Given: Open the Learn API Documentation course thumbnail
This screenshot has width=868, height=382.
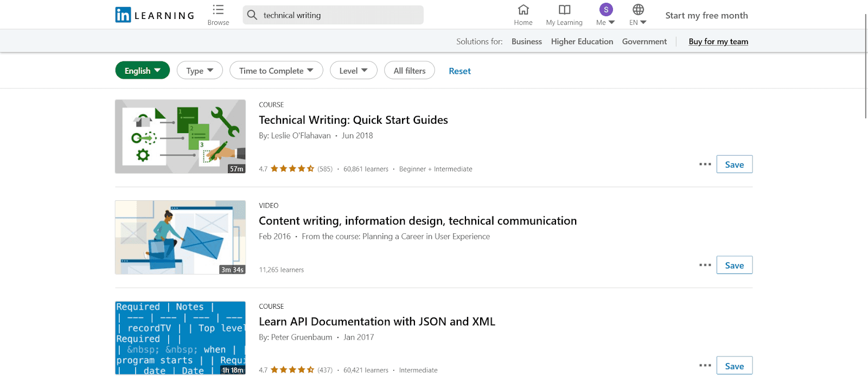Looking at the screenshot, I should [x=180, y=338].
